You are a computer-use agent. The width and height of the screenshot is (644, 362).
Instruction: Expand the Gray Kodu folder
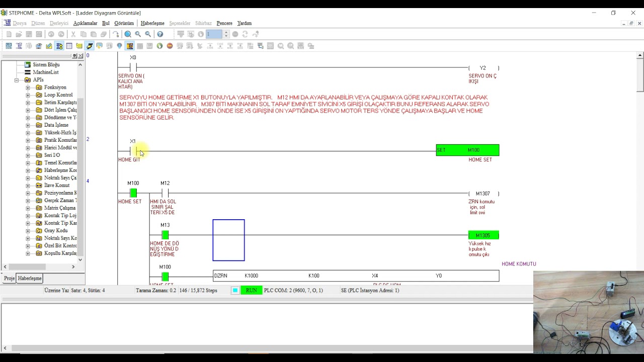(28, 230)
